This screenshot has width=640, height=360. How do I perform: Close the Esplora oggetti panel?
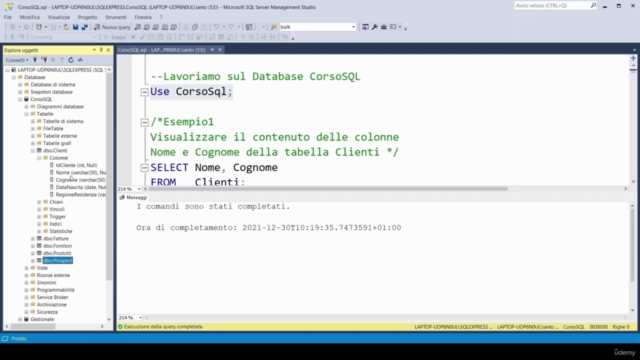[108, 50]
